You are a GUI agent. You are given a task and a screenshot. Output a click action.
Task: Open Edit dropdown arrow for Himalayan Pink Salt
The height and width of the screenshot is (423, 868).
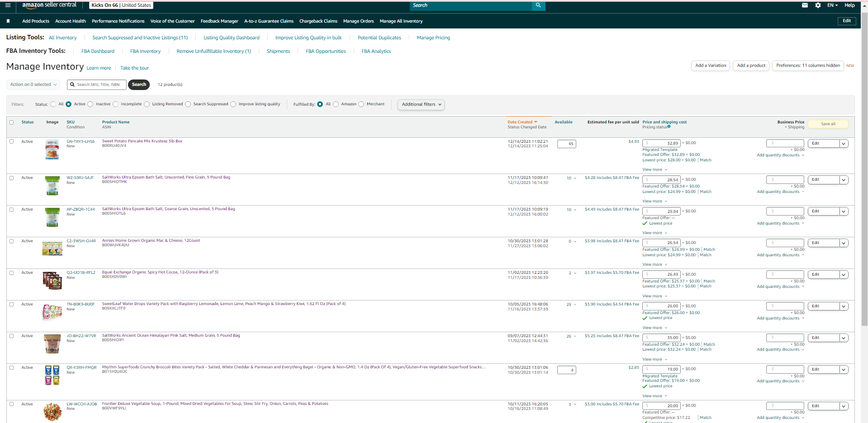(x=844, y=338)
